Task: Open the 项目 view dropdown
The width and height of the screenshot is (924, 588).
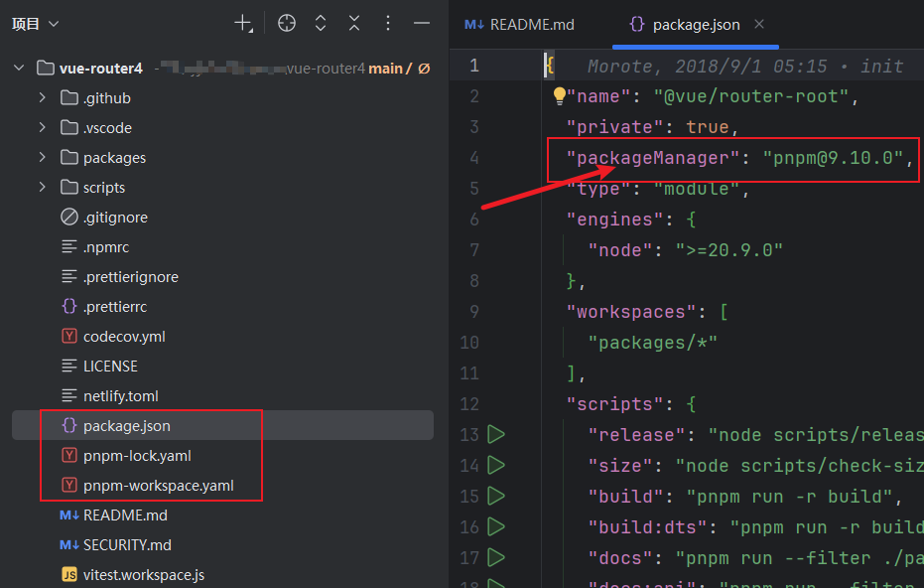Action: point(36,24)
